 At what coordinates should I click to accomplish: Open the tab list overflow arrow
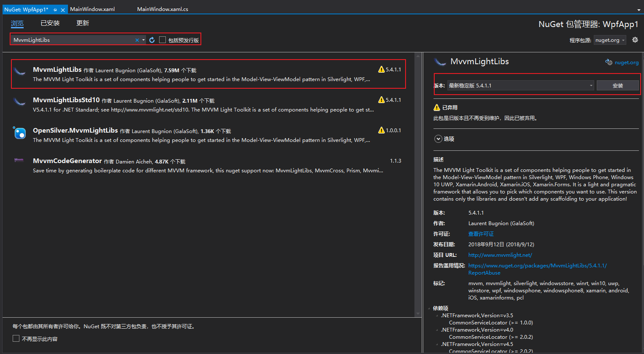pyautogui.click(x=639, y=10)
